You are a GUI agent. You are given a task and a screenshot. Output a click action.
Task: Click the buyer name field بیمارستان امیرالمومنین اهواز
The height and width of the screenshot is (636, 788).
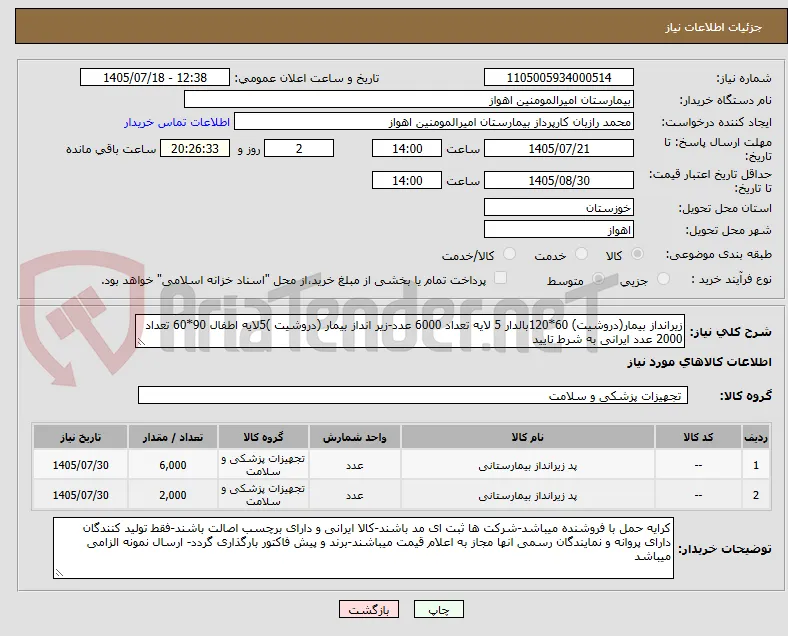click(x=409, y=99)
